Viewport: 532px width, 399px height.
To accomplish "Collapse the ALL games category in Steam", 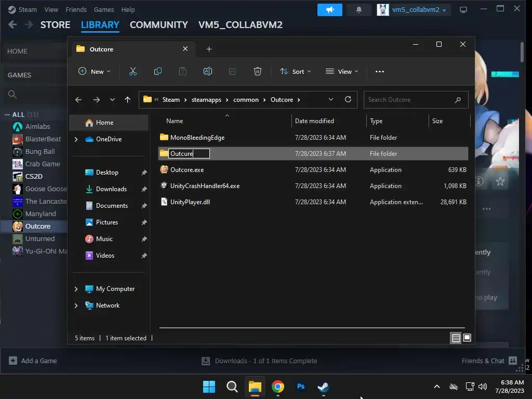I will (7, 115).
